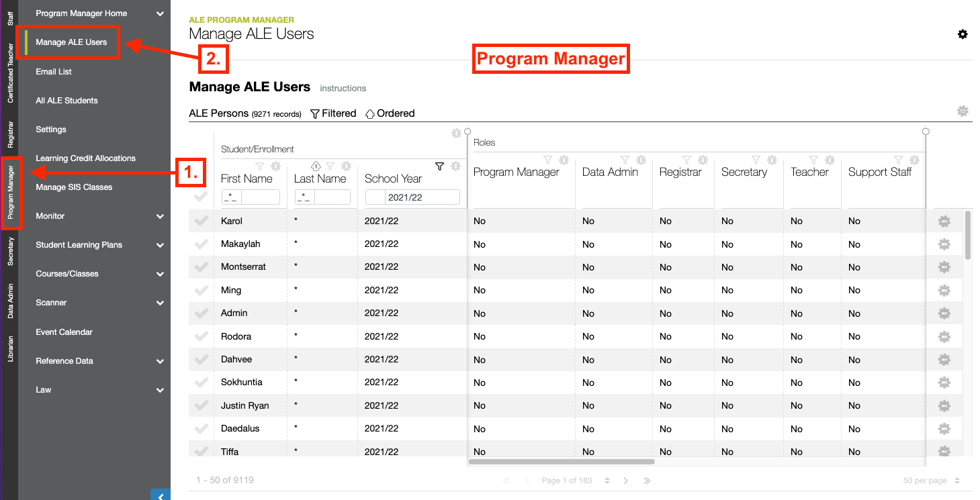This screenshot has width=980, height=500.
Task: Click the vertical table scrollbar thumb
Action: (x=968, y=235)
